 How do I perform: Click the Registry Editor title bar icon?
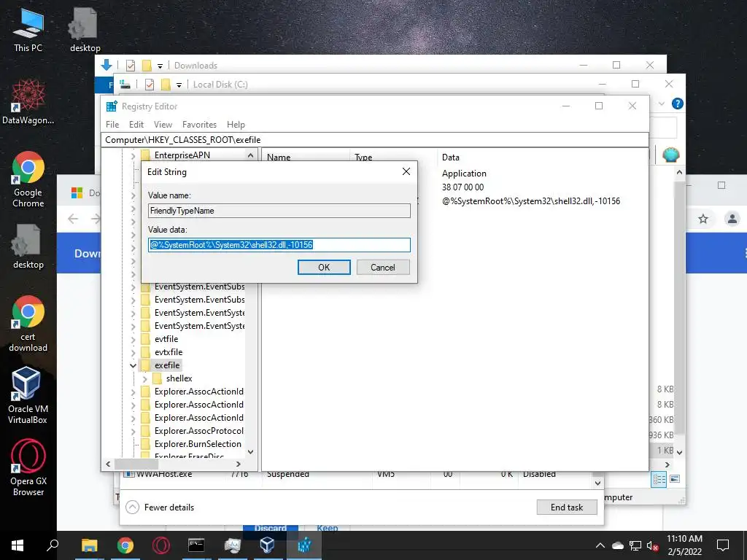click(x=112, y=106)
